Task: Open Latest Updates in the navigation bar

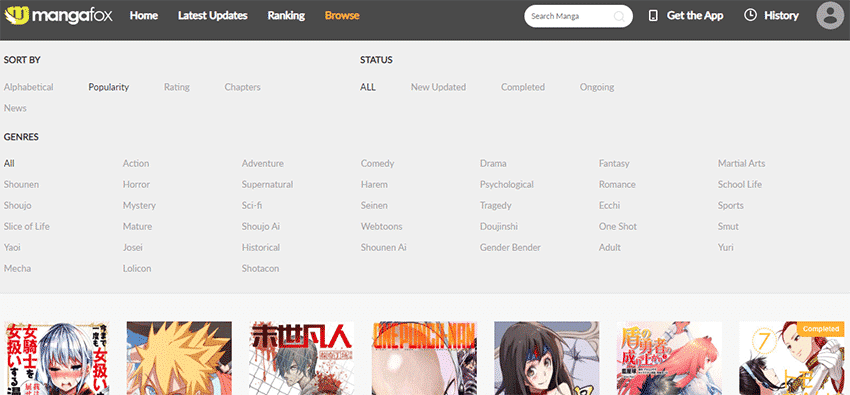Action: click(x=212, y=16)
